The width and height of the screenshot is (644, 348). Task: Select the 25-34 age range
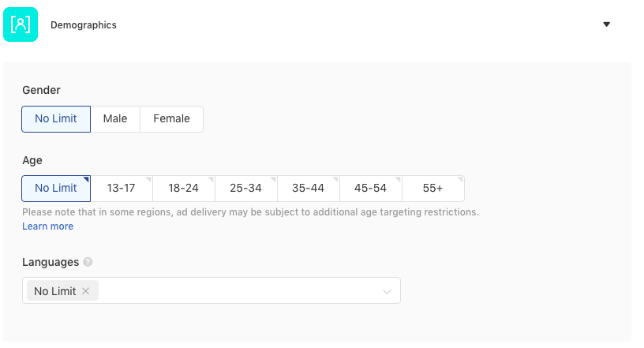(x=246, y=188)
